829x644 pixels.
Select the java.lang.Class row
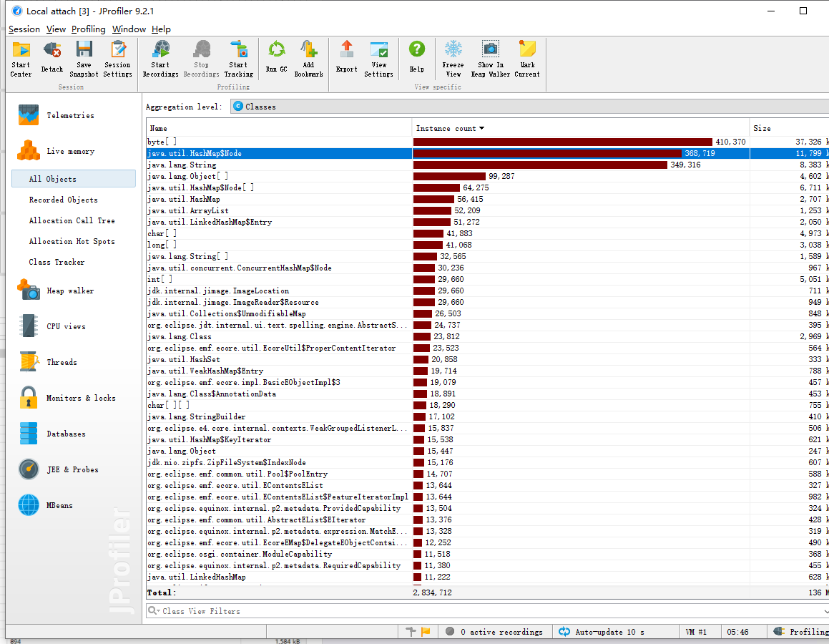488,336
